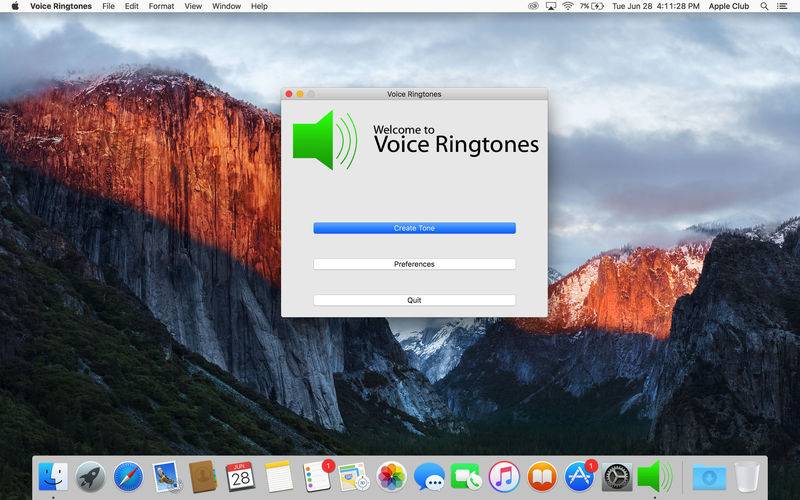Open Creative Cloud status icon in menu bar

tap(533, 6)
